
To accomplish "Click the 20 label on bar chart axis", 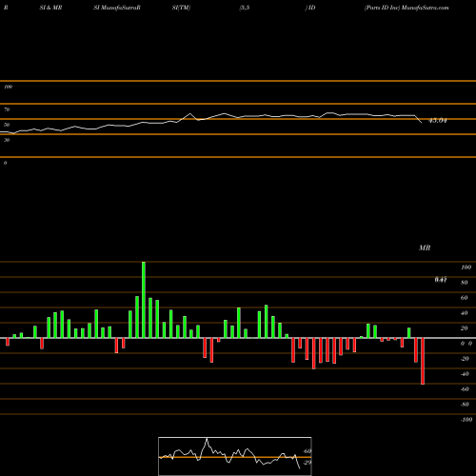I will tap(465, 328).
